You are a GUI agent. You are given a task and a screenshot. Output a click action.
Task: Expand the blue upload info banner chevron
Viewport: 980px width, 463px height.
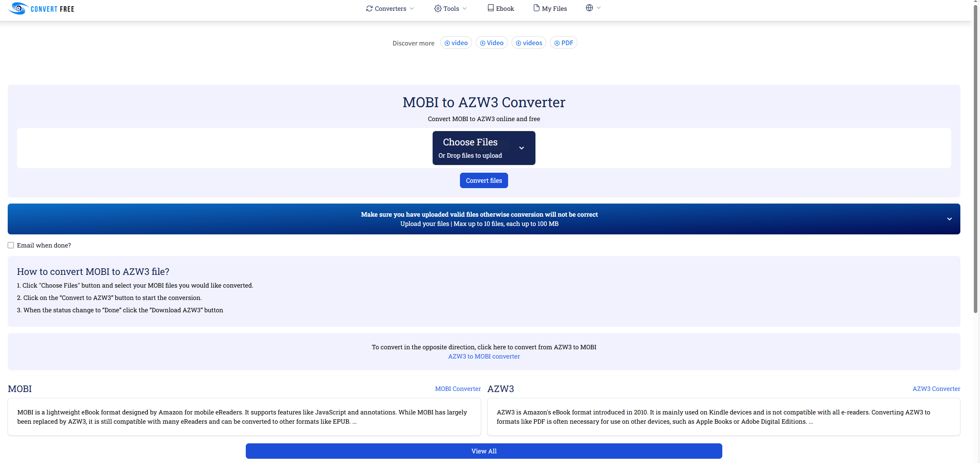pos(949,219)
